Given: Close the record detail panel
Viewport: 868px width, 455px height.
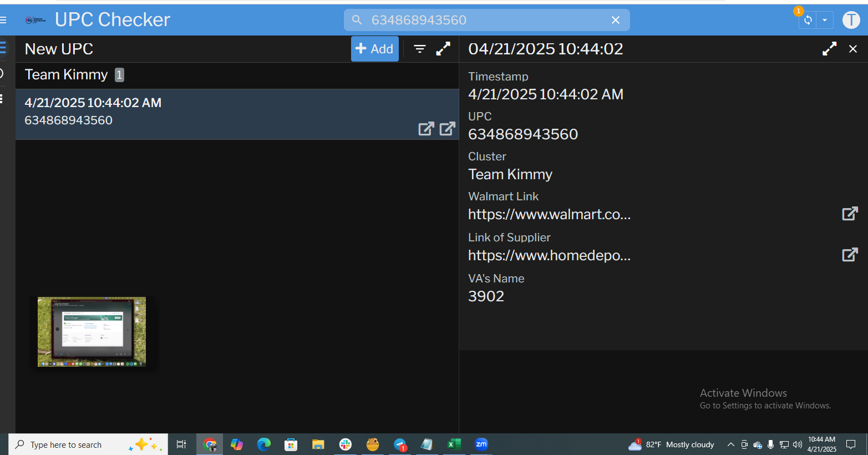Looking at the screenshot, I should tap(853, 49).
